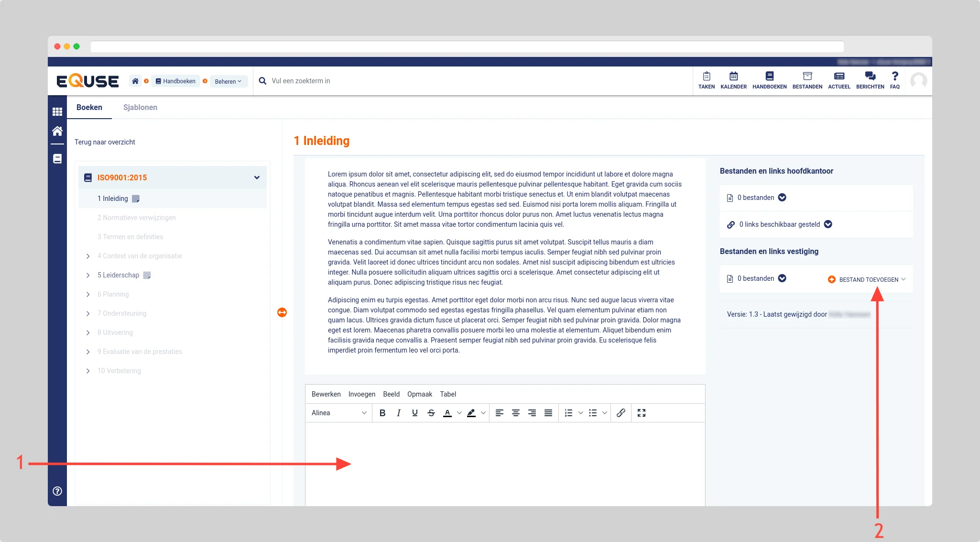Click the apps grid icon in sidebar
The height and width of the screenshot is (542, 980).
(x=57, y=111)
